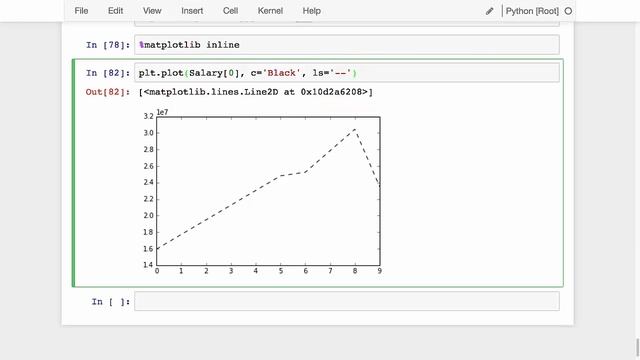Image resolution: width=640 pixels, height=360 pixels.
Task: Open the Insert menu
Action: coord(192,11)
